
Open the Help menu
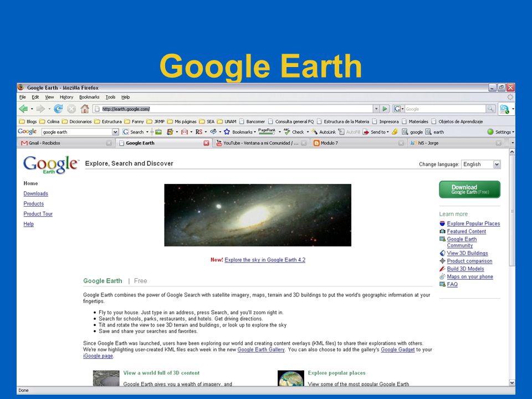point(126,97)
